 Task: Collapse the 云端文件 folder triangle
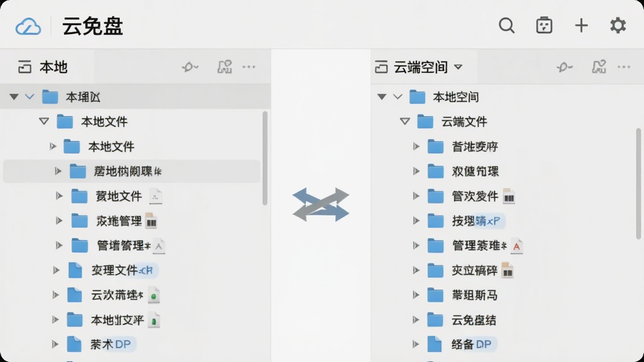coord(405,121)
